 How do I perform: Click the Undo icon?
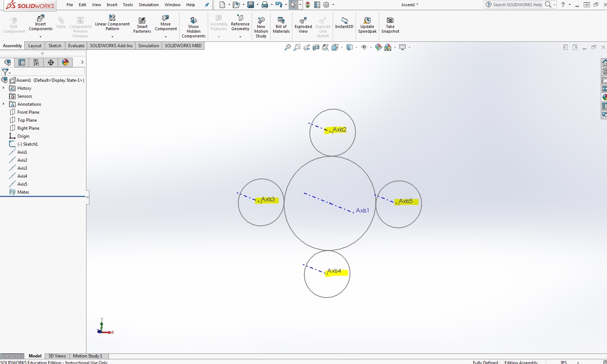pos(279,5)
